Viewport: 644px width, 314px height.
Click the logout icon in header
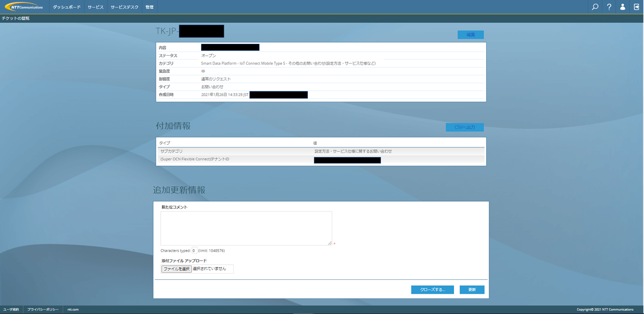636,7
